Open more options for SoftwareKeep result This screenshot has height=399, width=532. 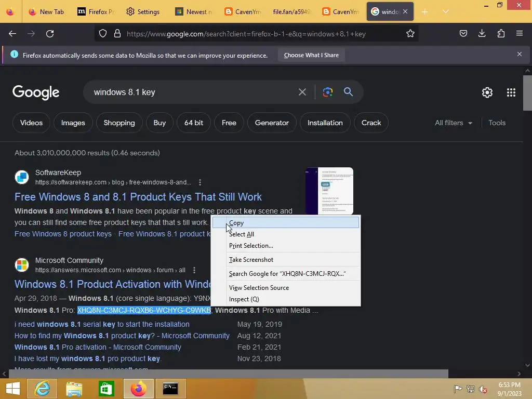(x=200, y=182)
